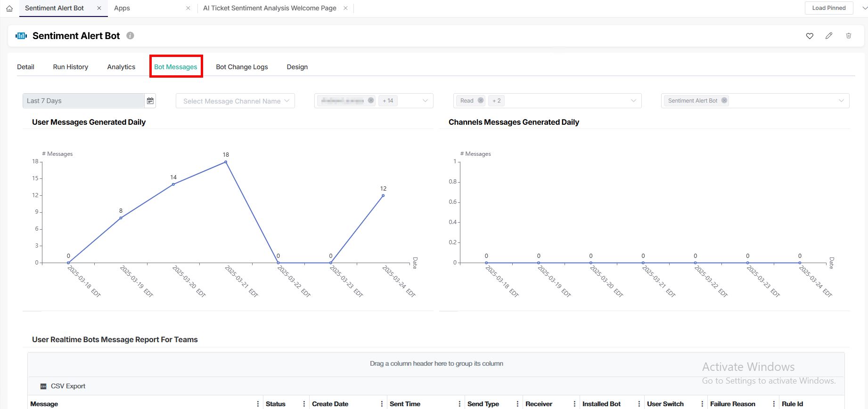
Task: Click the Last 7 Days date field
Action: click(x=83, y=101)
